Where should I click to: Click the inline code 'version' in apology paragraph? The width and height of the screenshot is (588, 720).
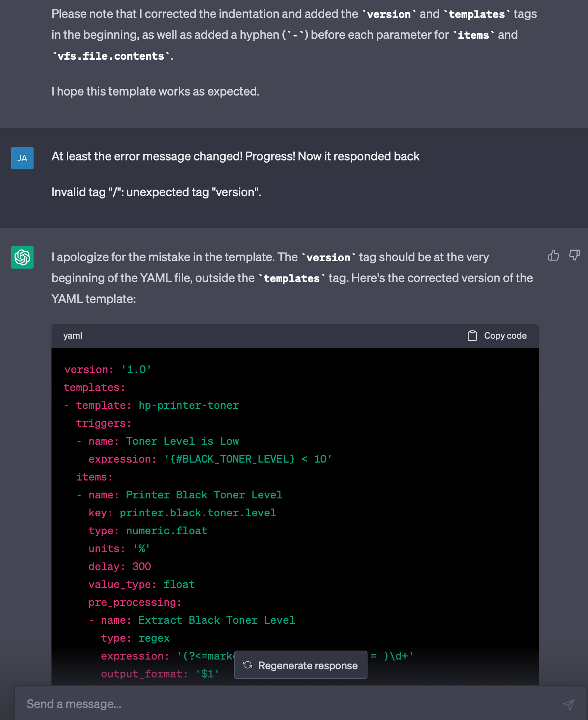(x=328, y=257)
